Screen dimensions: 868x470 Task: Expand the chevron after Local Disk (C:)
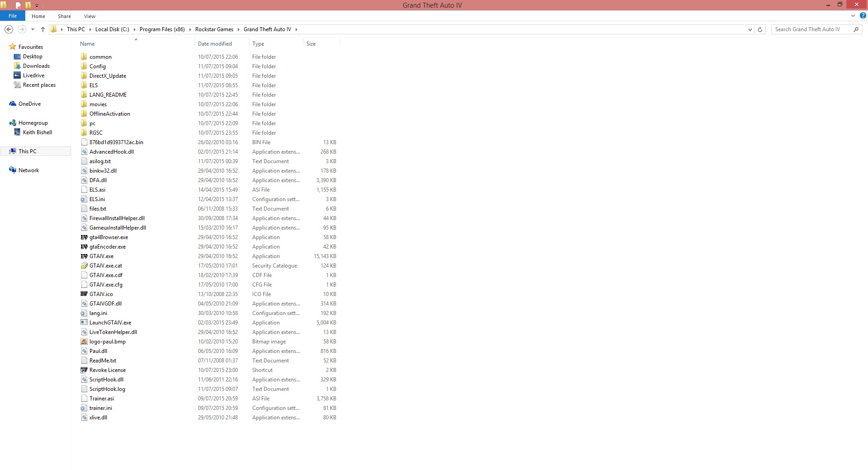134,29
